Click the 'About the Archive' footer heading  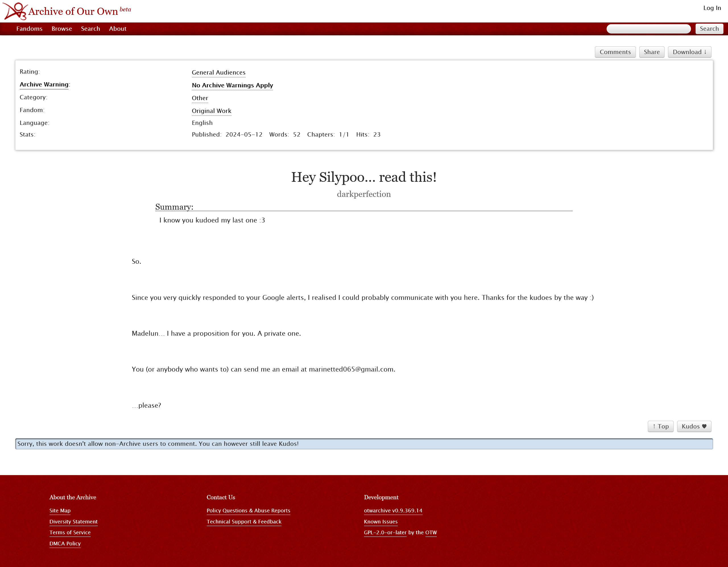(73, 497)
